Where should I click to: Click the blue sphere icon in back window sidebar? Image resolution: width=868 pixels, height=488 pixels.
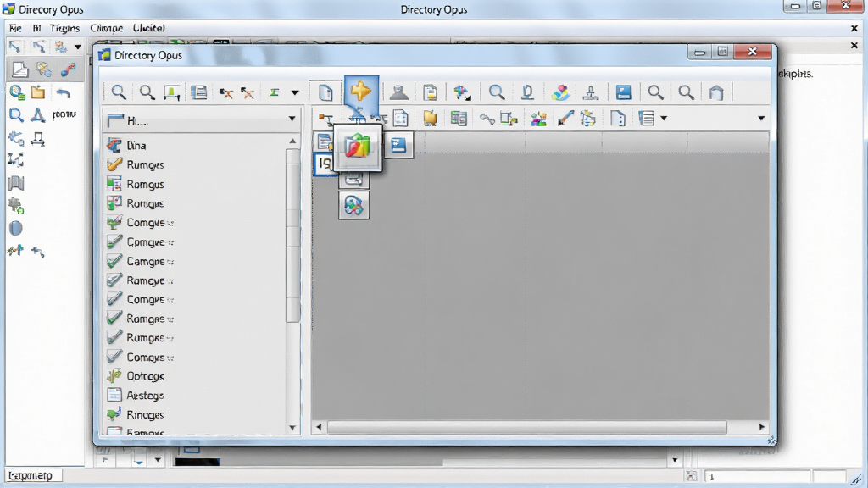coord(16,228)
